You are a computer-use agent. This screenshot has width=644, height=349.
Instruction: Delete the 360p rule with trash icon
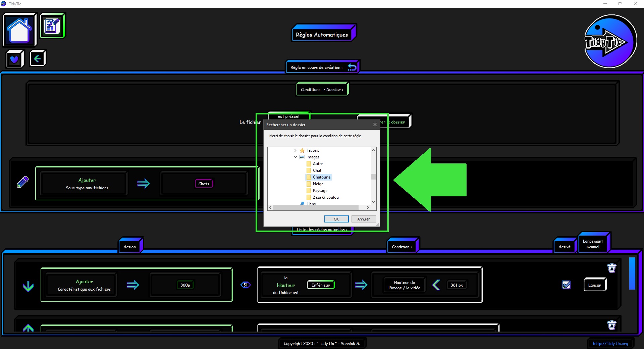click(612, 268)
